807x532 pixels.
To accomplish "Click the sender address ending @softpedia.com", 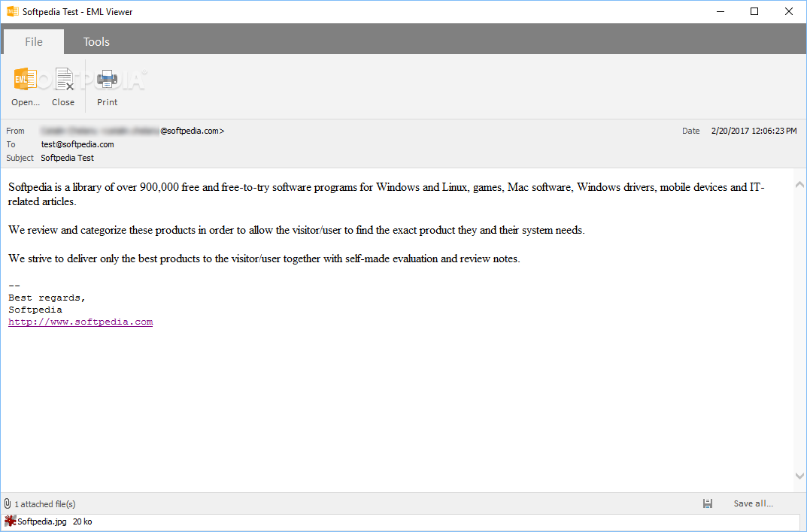I will tap(133, 131).
